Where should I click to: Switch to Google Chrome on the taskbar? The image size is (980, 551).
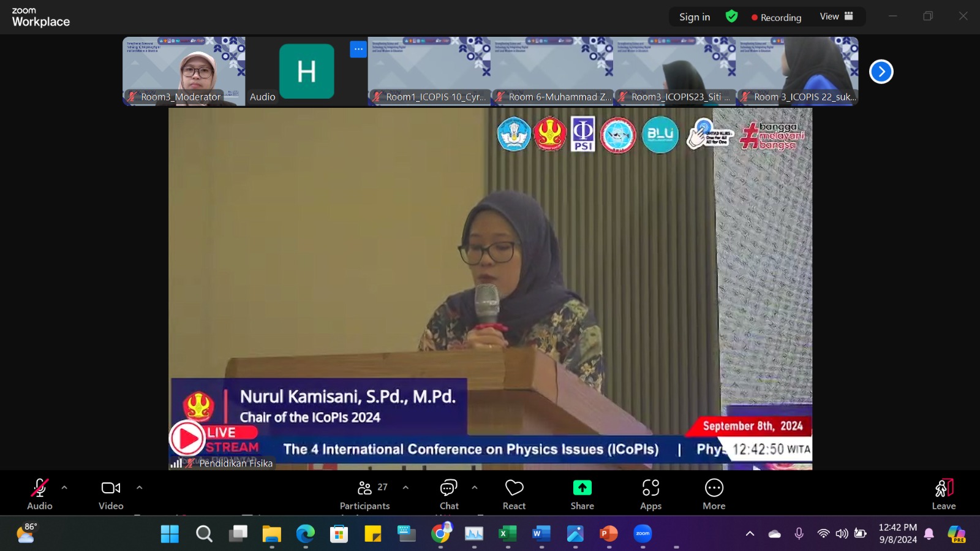(x=440, y=534)
